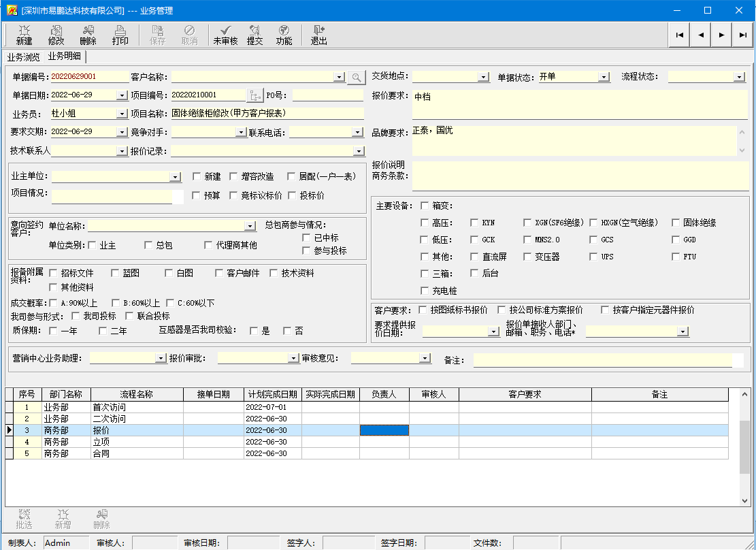Select the A:90%以上 probability checkbox
Image resolution: width=756 pixels, height=550 pixels.
tap(53, 303)
